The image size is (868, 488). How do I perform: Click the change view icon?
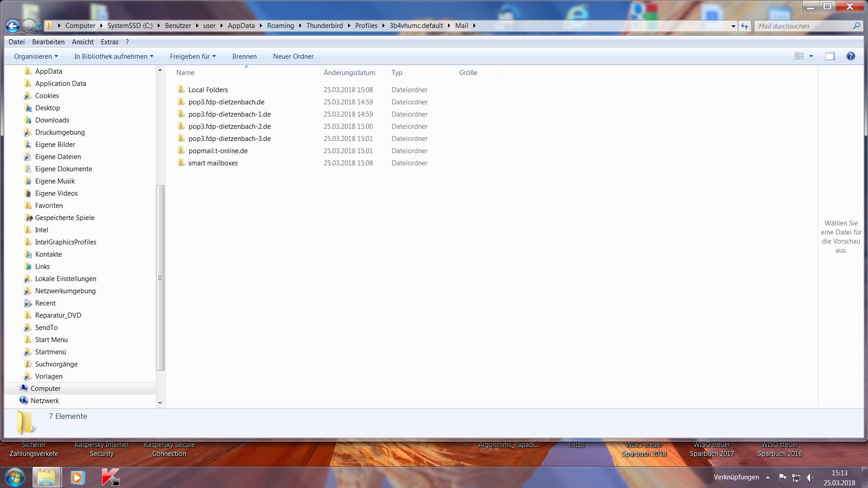pyautogui.click(x=799, y=56)
